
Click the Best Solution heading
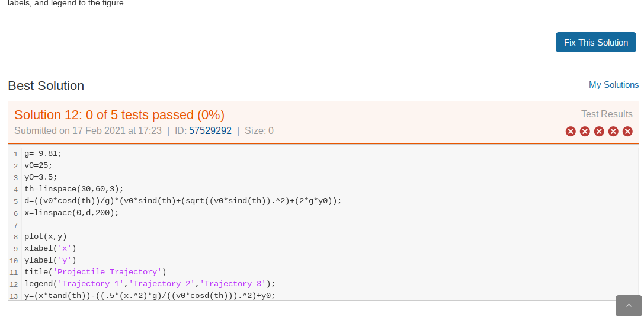point(46,86)
